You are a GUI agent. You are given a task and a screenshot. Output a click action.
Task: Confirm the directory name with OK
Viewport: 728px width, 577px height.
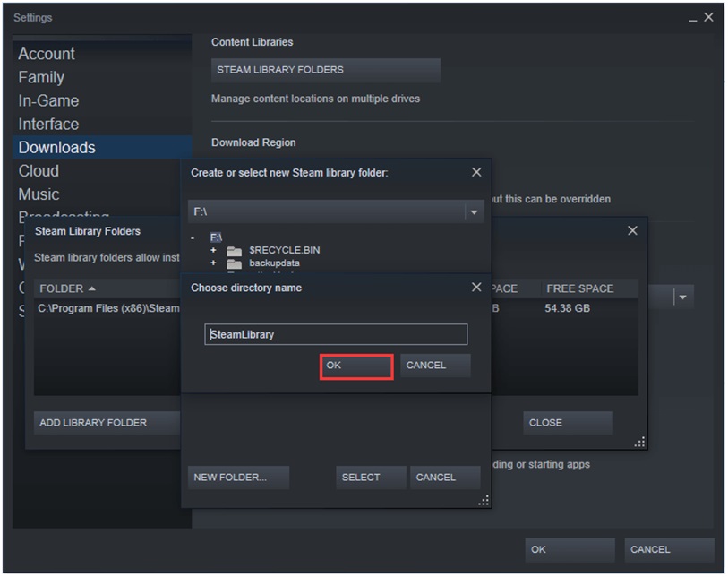(x=355, y=366)
